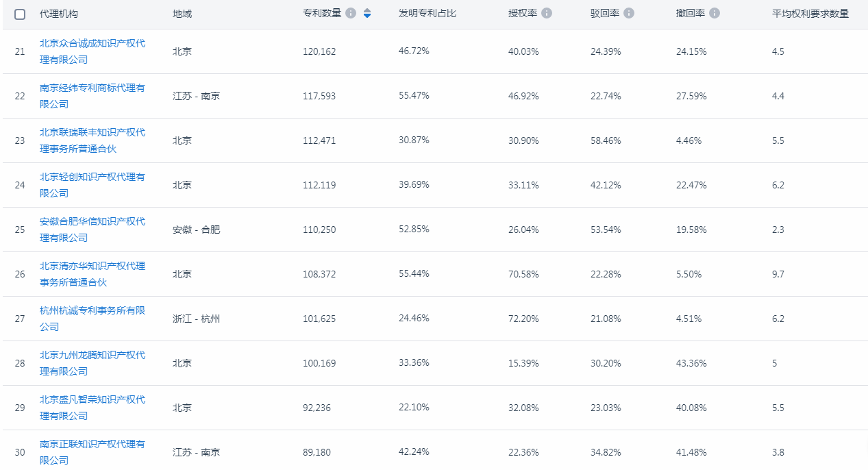
Task: Click withdrawal rate value 43.36%
Action: pos(691,363)
